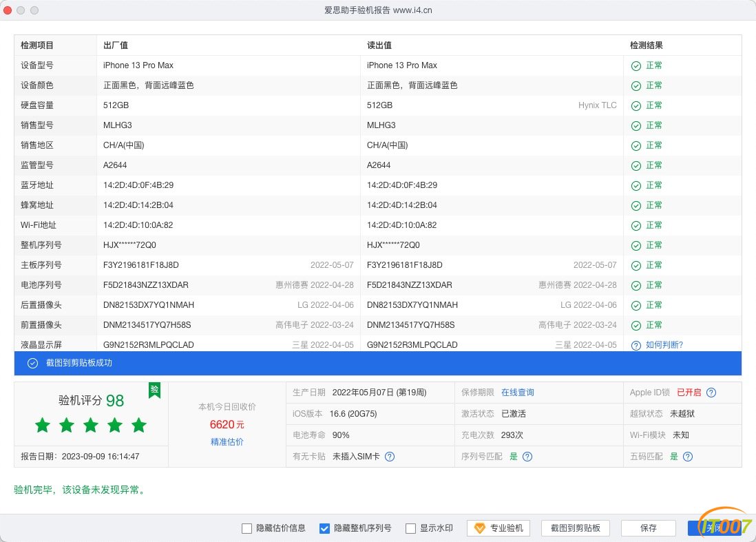Click the 读出值 column header
Screen dimensions: 756x542
click(x=379, y=45)
